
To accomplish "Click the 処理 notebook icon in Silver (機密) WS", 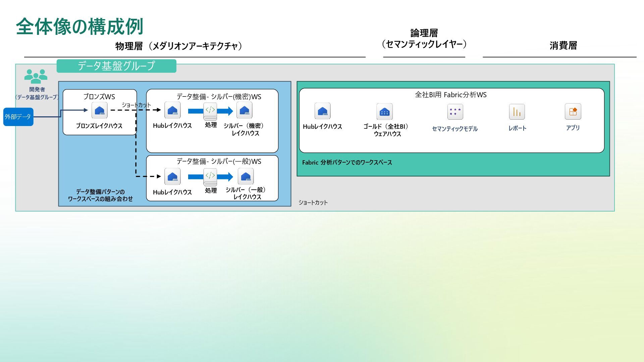I will [x=210, y=111].
